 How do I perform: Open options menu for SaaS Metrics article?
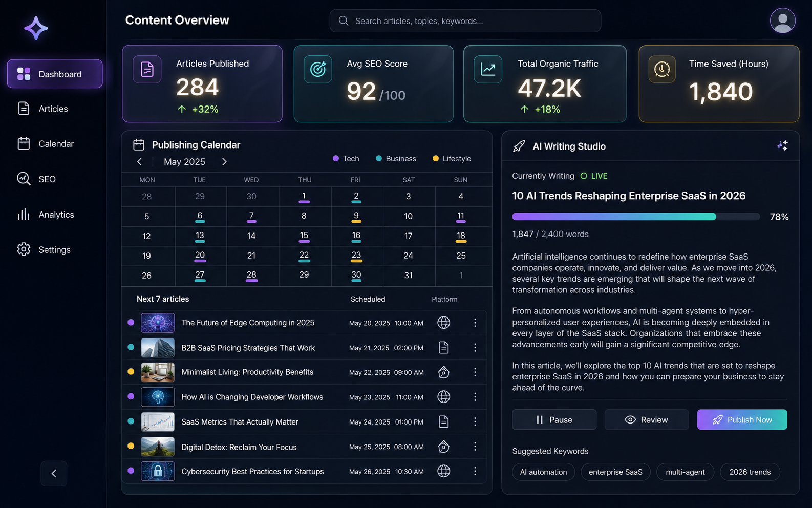[x=475, y=421]
